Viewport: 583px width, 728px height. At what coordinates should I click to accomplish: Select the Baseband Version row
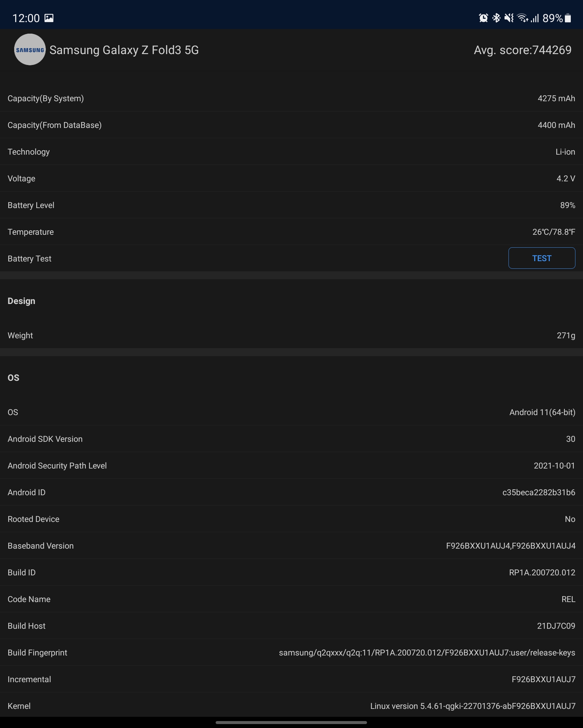pyautogui.click(x=291, y=546)
